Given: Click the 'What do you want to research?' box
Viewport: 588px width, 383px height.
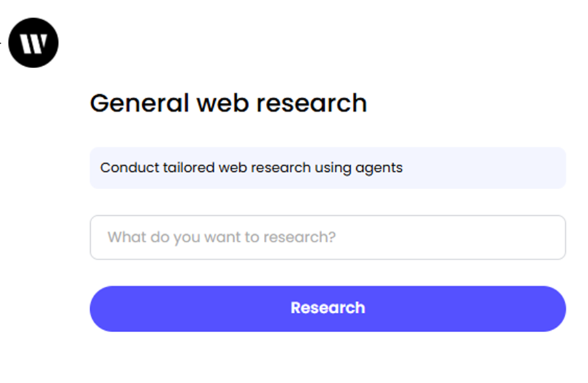Looking at the screenshot, I should (328, 237).
